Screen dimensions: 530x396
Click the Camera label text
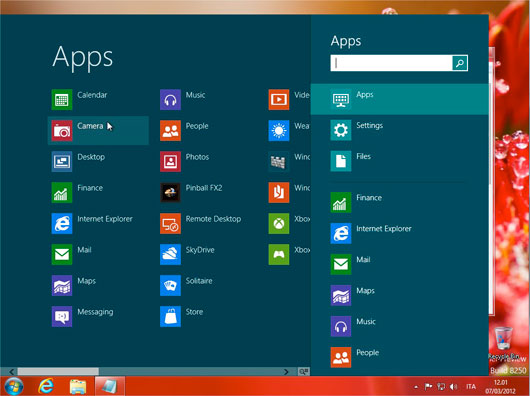point(90,126)
